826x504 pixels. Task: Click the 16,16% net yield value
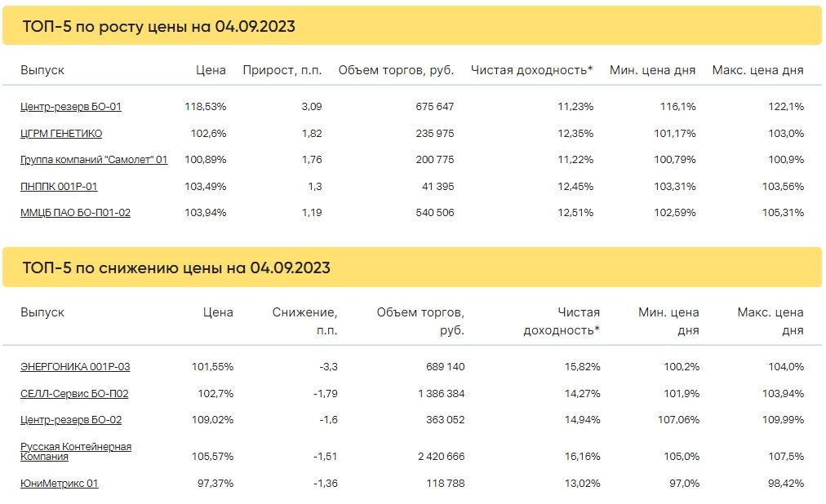point(582,457)
